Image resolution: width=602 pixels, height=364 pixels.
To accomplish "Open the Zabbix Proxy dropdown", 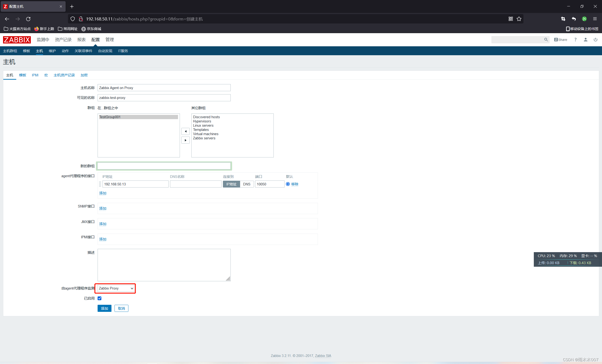I will [116, 288].
